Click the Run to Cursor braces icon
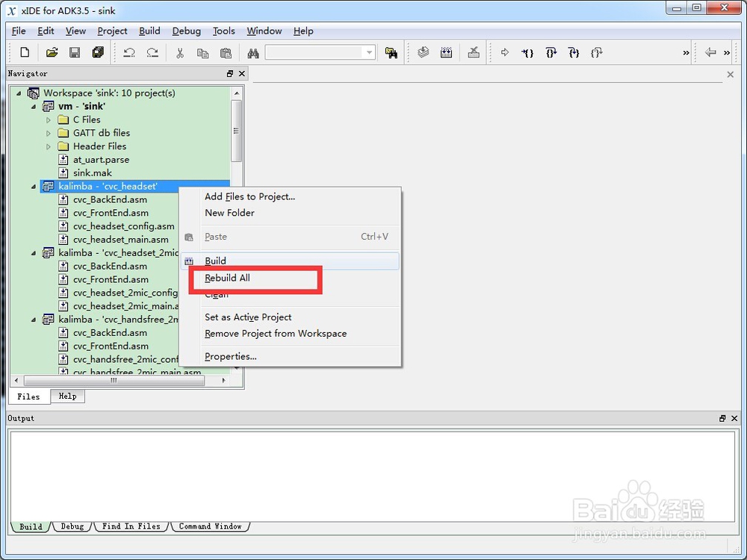This screenshot has height=560, width=747. coord(527,52)
